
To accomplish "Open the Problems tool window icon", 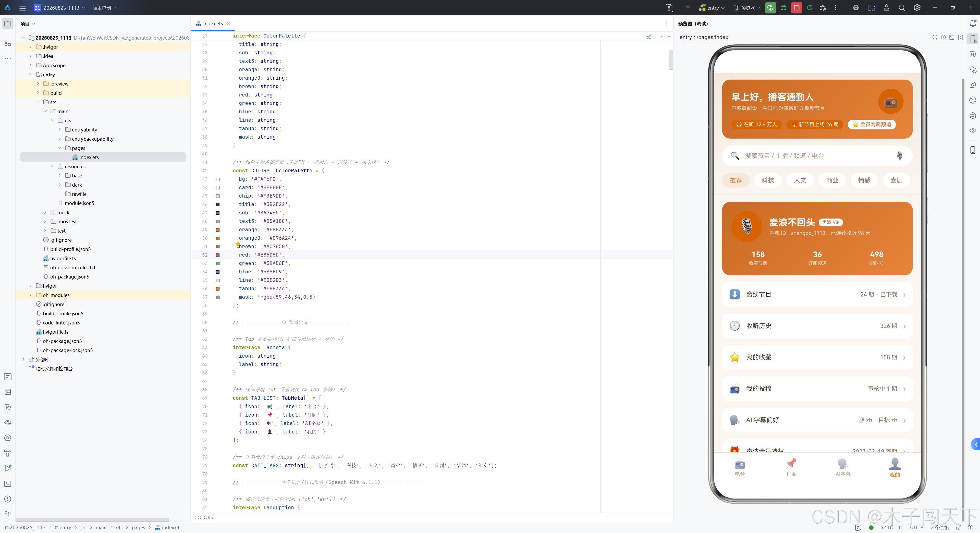I will pos(8,499).
